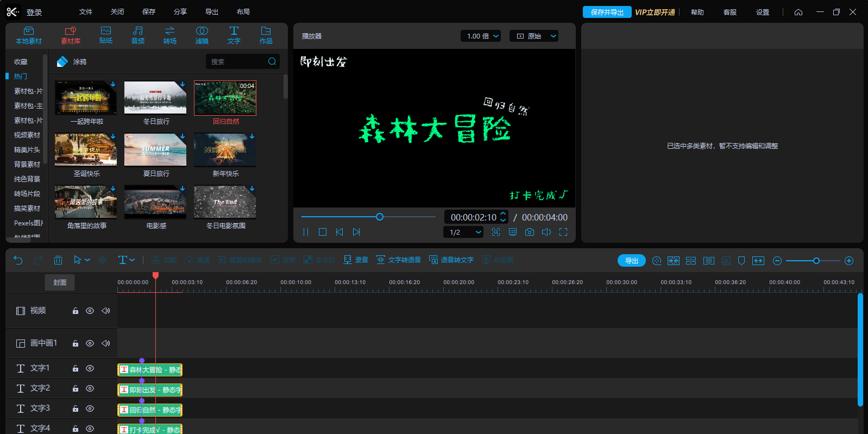Open the 文件 menu
This screenshot has width=868, height=434.
(x=86, y=12)
